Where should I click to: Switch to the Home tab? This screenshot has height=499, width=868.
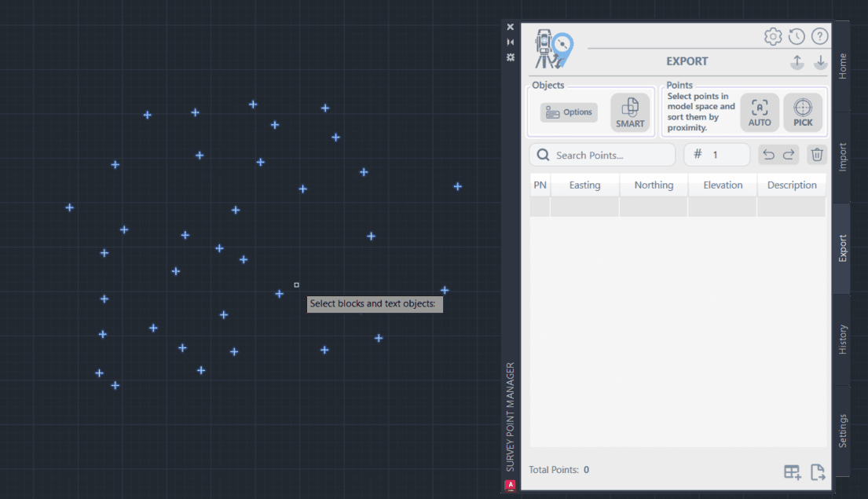842,66
